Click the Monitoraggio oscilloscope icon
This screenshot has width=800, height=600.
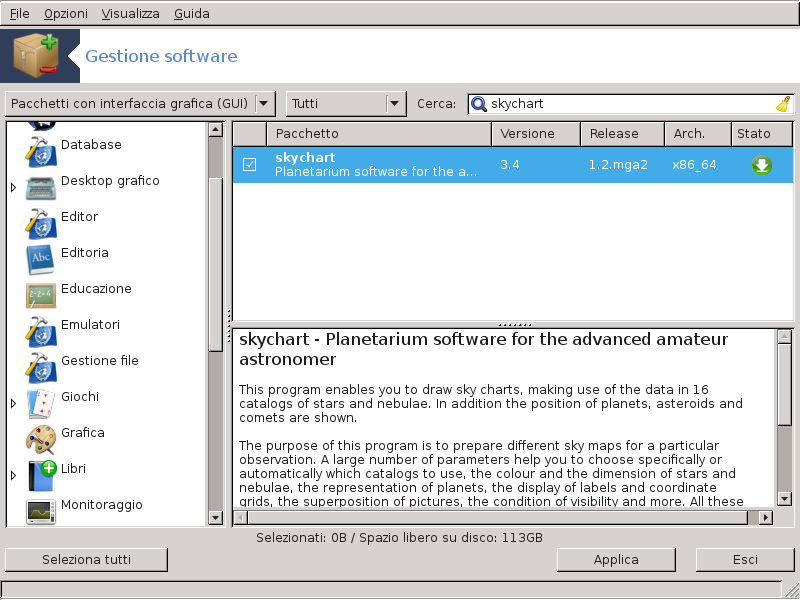tap(41, 512)
